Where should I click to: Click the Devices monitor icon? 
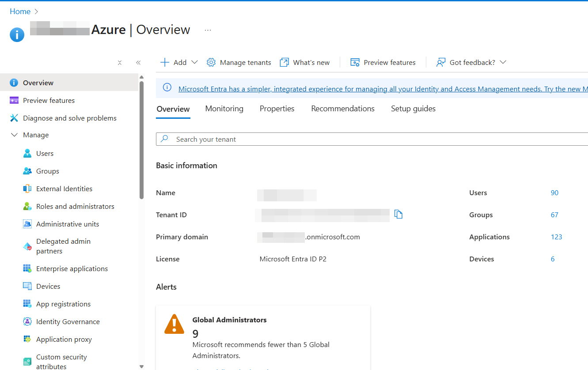[27, 286]
